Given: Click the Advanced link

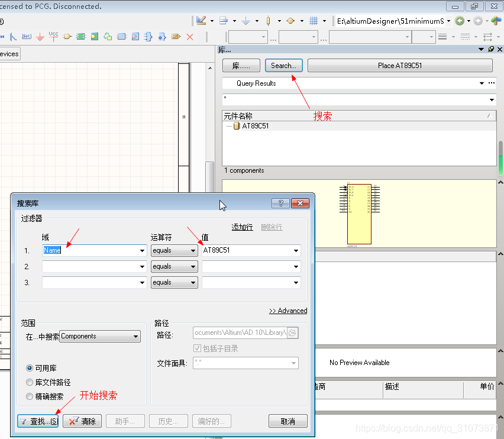Looking at the screenshot, I should (x=288, y=311).
